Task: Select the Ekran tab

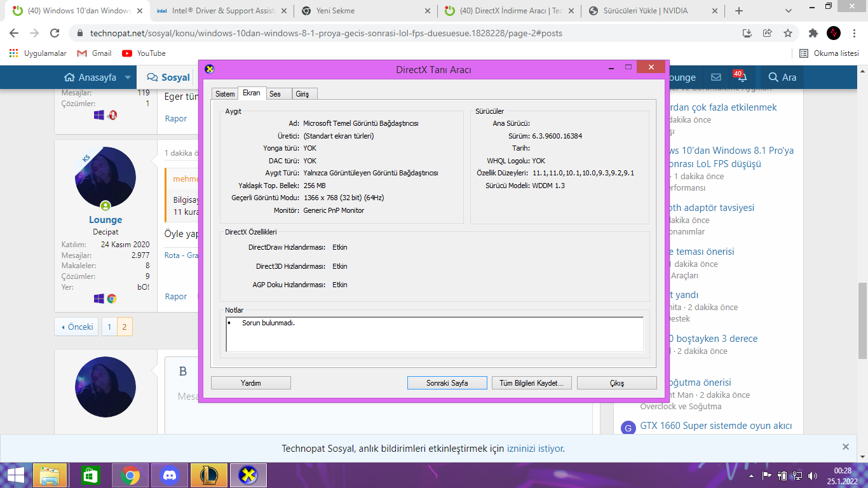Action: 252,93
